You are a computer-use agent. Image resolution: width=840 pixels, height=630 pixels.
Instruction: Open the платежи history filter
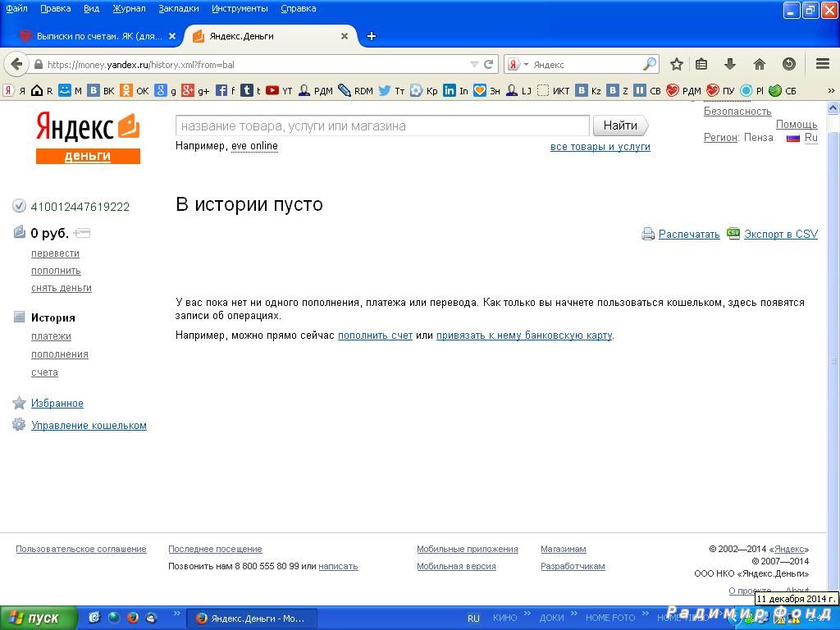[x=51, y=336]
